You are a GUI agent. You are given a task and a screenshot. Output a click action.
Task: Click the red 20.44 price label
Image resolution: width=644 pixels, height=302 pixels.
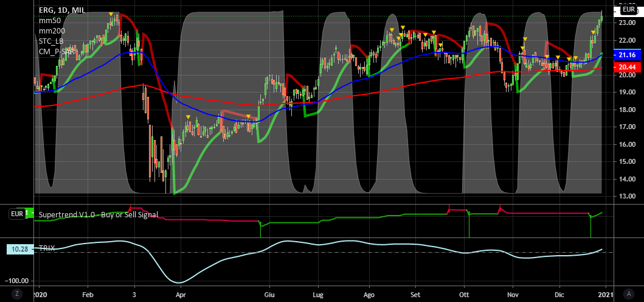coord(627,66)
